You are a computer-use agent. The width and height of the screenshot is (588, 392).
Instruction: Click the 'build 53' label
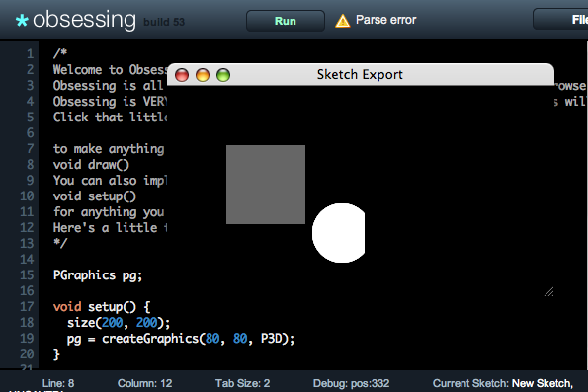tap(164, 22)
